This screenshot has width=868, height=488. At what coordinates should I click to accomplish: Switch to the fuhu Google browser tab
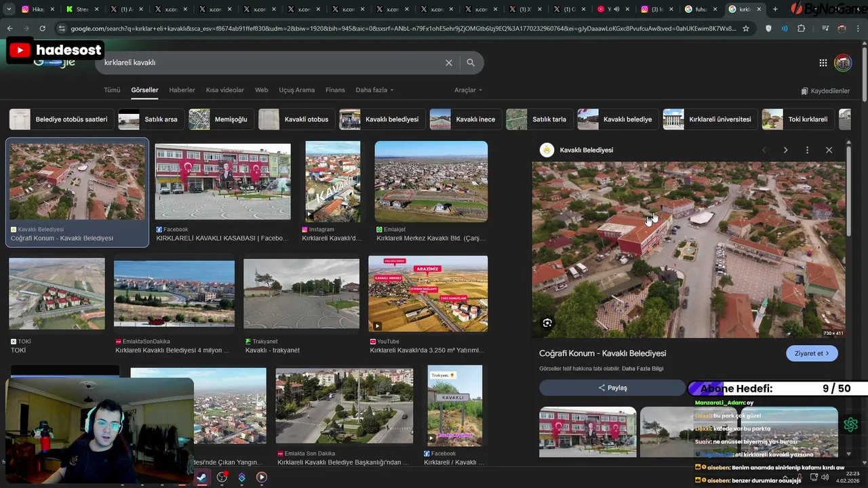coord(701,9)
